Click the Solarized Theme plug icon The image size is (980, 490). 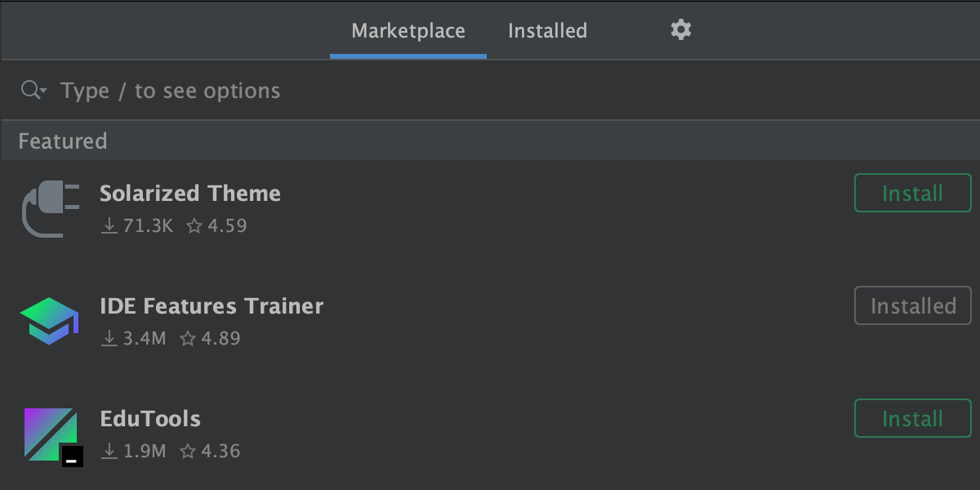[51, 209]
